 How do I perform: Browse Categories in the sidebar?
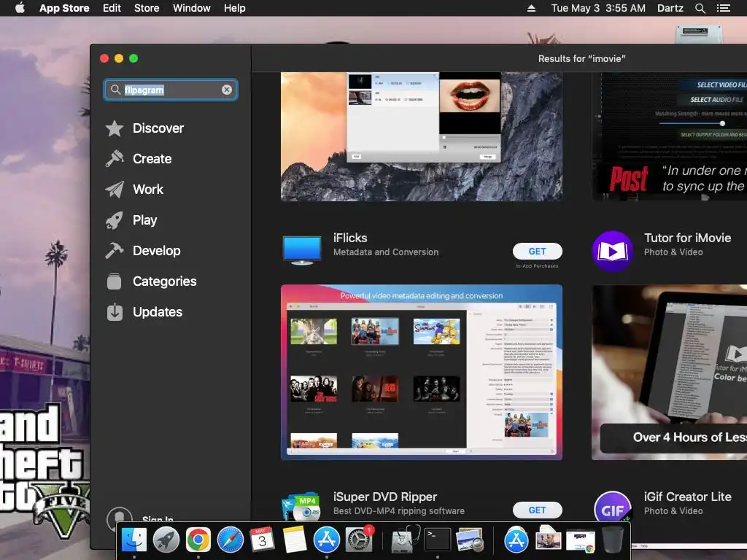(x=151, y=281)
